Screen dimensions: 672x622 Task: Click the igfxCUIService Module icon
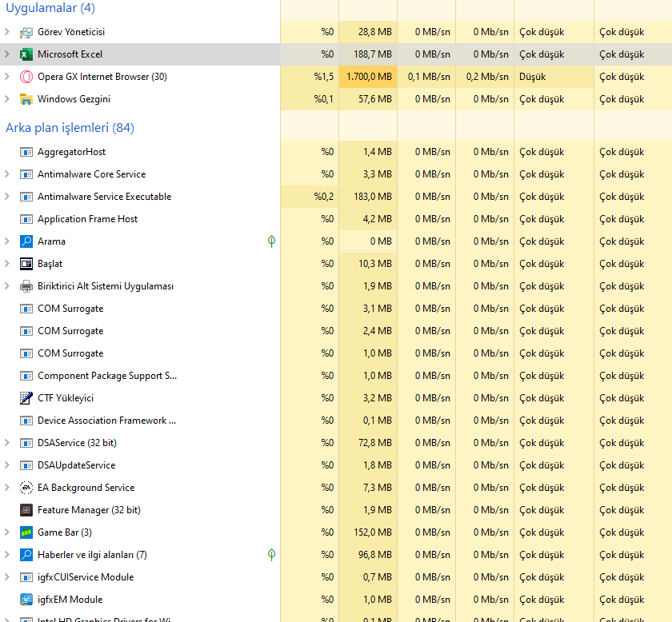(26, 577)
